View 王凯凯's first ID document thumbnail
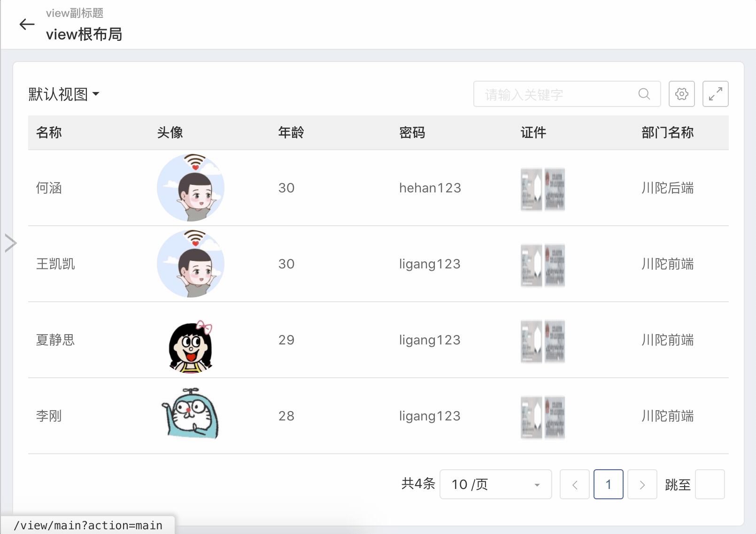Image resolution: width=756 pixels, height=534 pixels. click(532, 266)
